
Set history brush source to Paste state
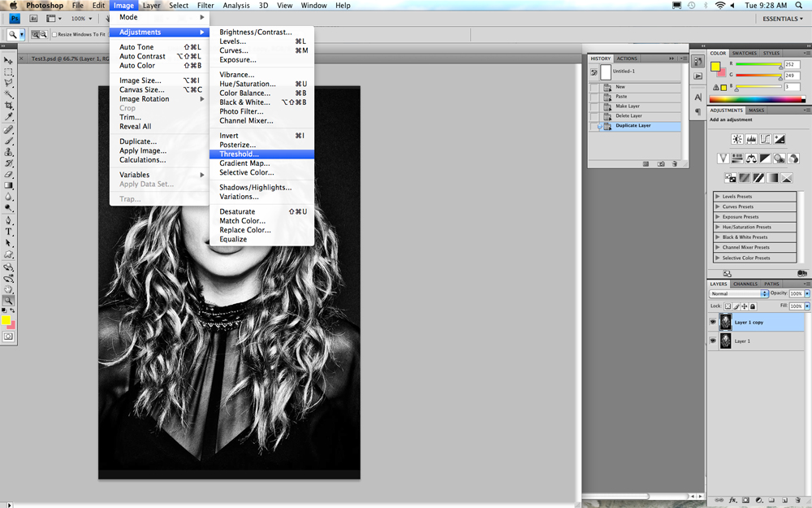coord(594,97)
